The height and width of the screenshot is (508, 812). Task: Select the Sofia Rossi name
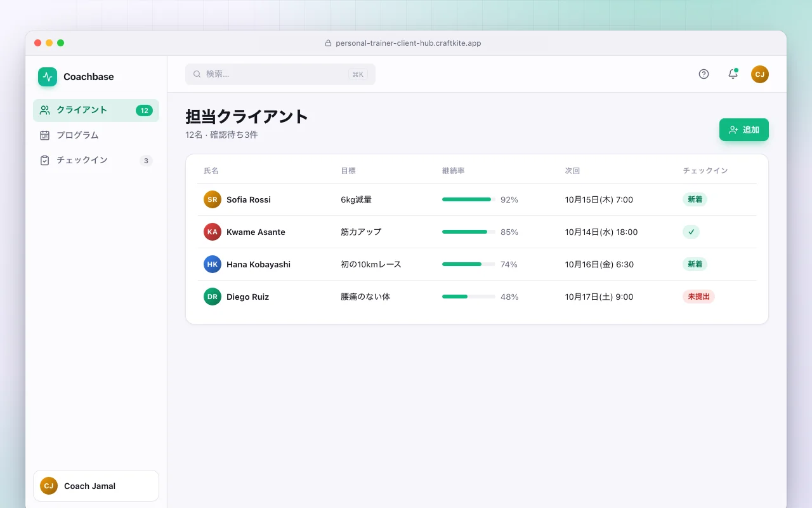(249, 199)
